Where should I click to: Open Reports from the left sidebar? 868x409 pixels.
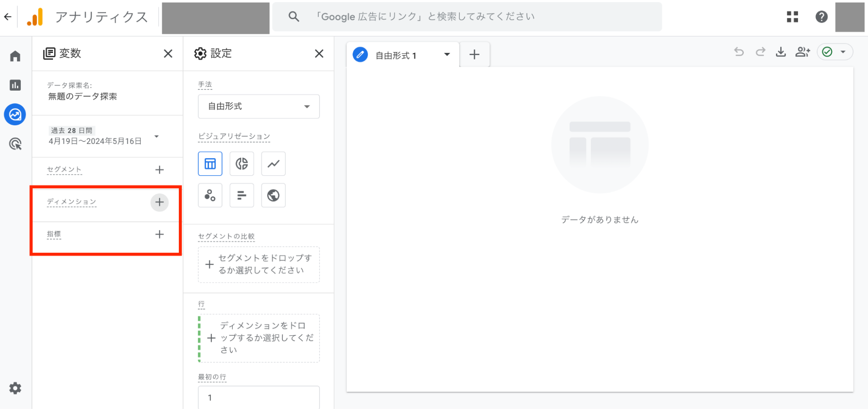(15, 85)
